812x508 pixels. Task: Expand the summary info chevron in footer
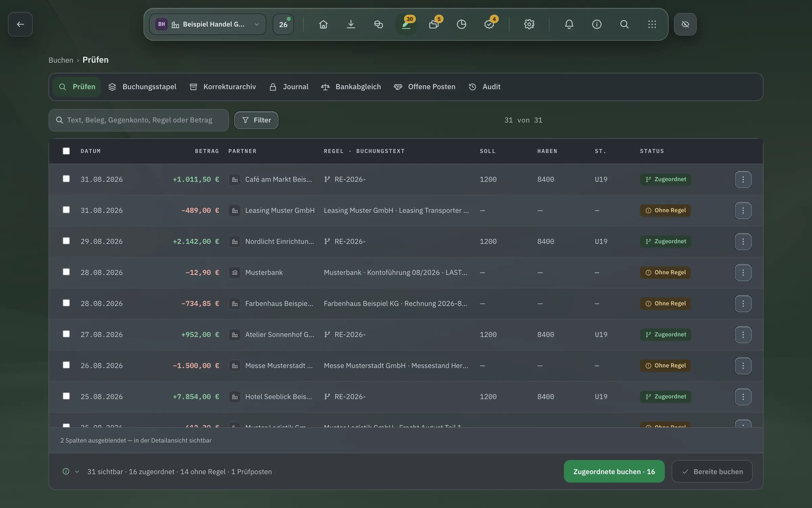(x=77, y=471)
